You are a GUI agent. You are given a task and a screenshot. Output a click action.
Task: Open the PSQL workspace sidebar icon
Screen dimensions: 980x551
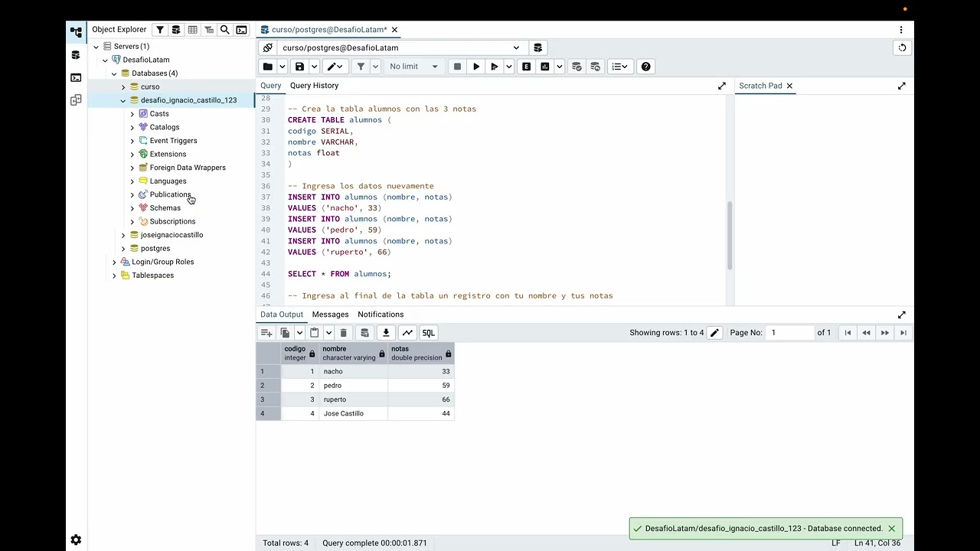[x=76, y=77]
